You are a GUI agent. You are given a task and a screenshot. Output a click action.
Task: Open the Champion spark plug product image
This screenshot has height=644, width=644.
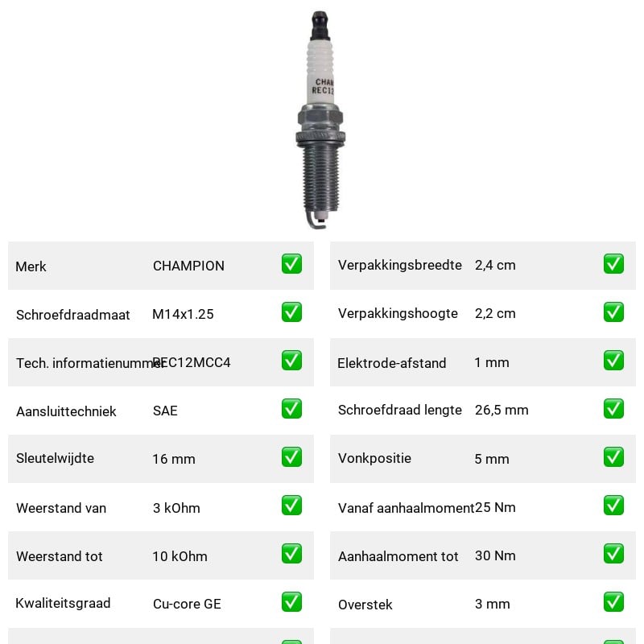[x=320, y=120]
